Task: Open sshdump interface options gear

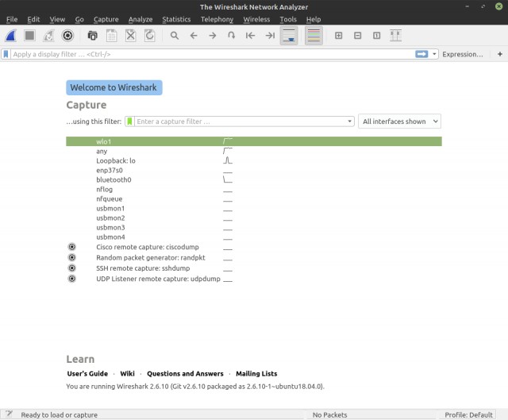Action: pyautogui.click(x=72, y=268)
